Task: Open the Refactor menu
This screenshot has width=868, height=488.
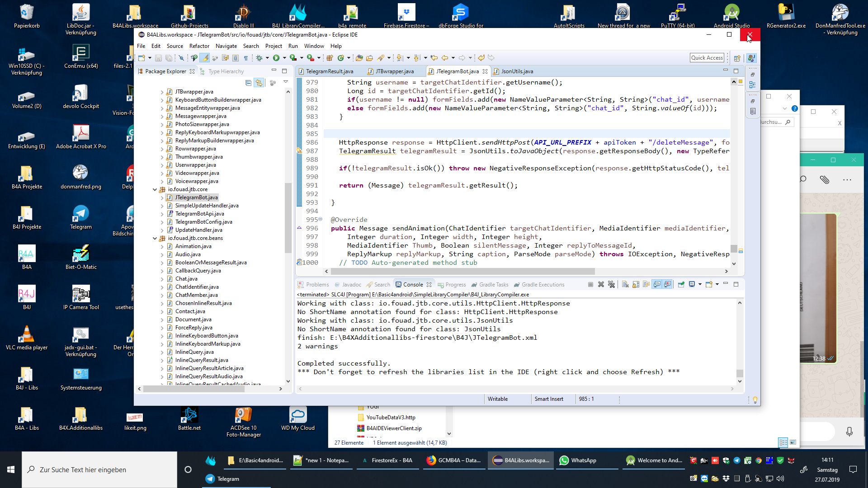Action: (x=199, y=46)
